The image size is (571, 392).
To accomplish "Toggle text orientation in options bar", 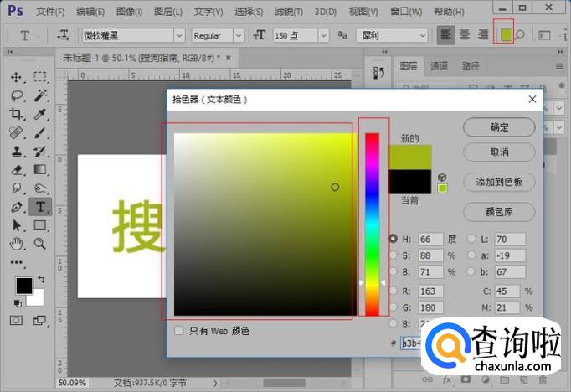I will pos(63,35).
